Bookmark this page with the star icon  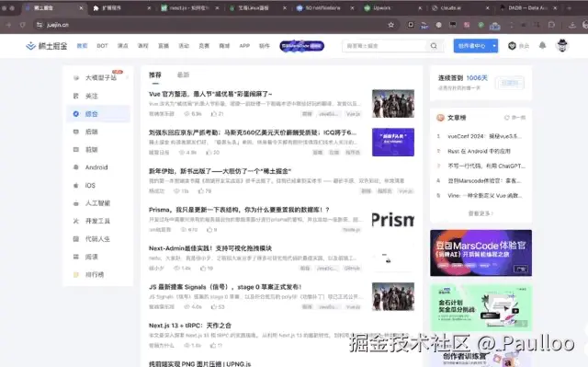(x=391, y=25)
